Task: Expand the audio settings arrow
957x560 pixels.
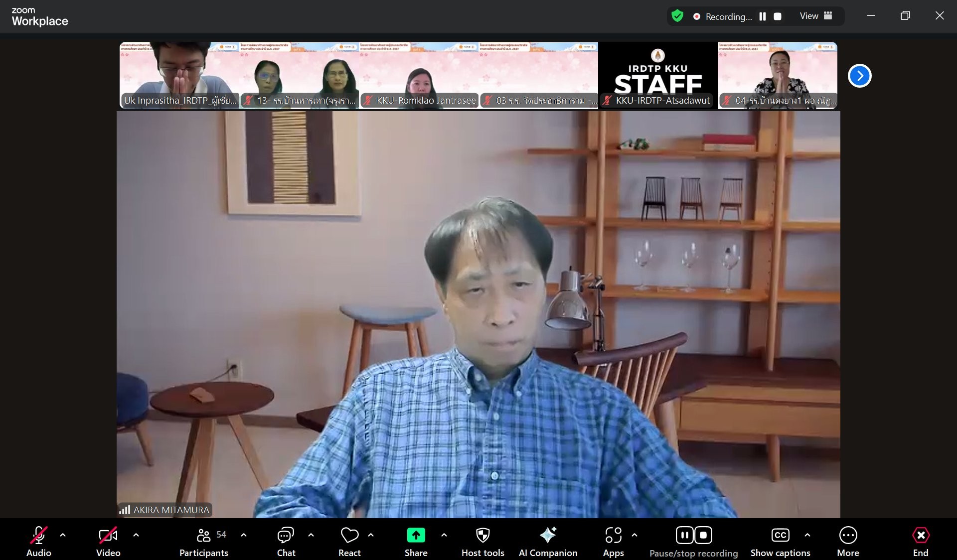Action: pyautogui.click(x=63, y=535)
